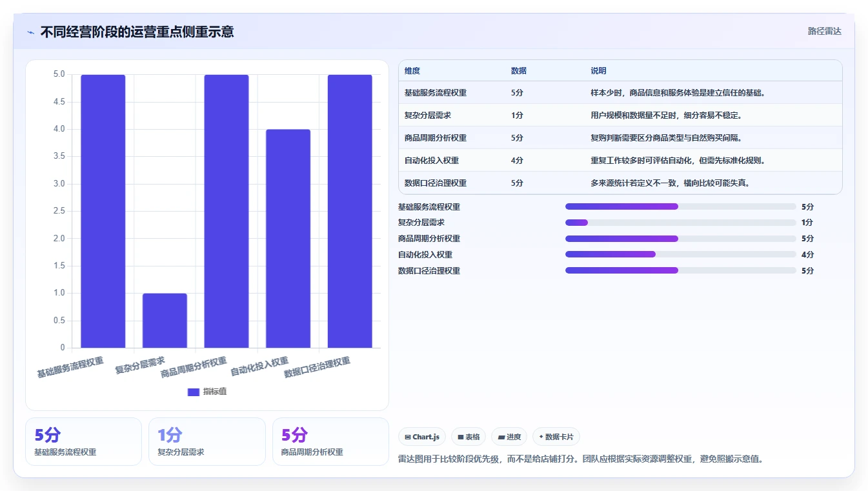Click the 复杂分层需求 axis label under the chart
868x491 pixels.
(x=140, y=365)
